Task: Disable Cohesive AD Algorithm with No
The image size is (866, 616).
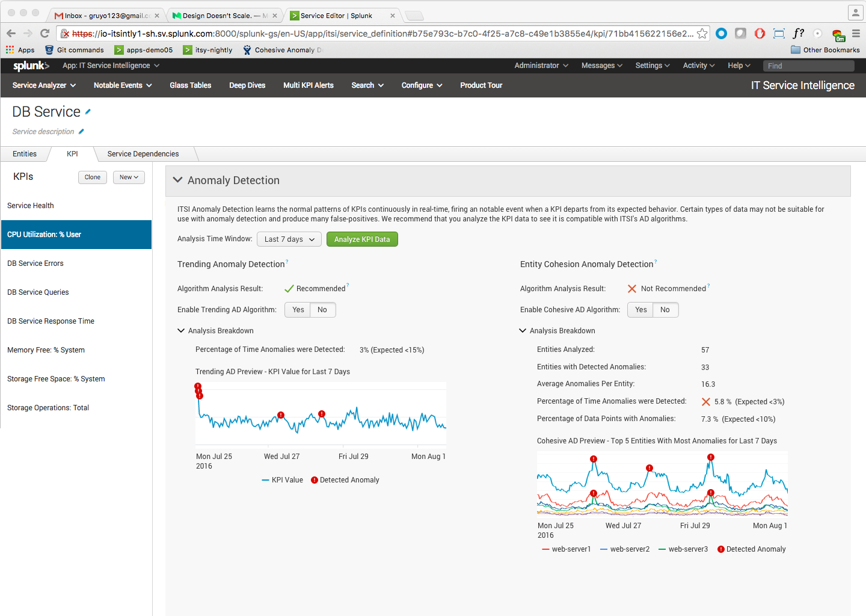Action: click(x=665, y=310)
